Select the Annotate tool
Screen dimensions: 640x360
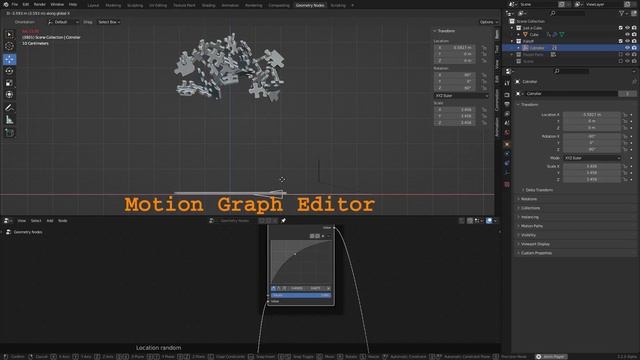(x=9, y=108)
